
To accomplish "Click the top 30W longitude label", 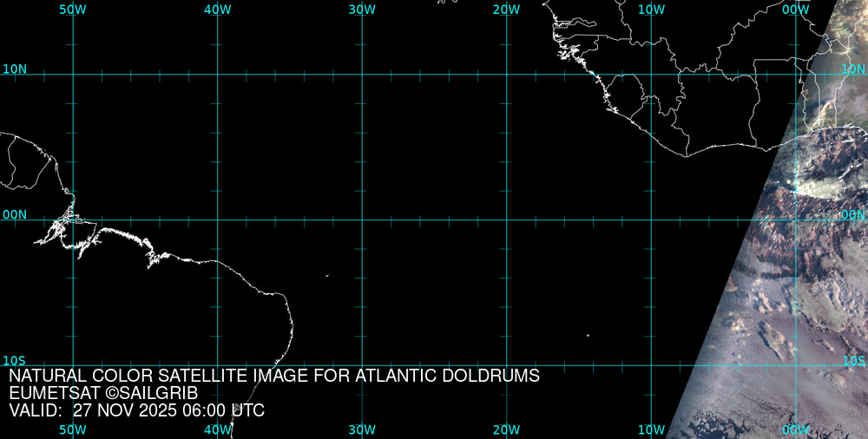I will point(362,9).
